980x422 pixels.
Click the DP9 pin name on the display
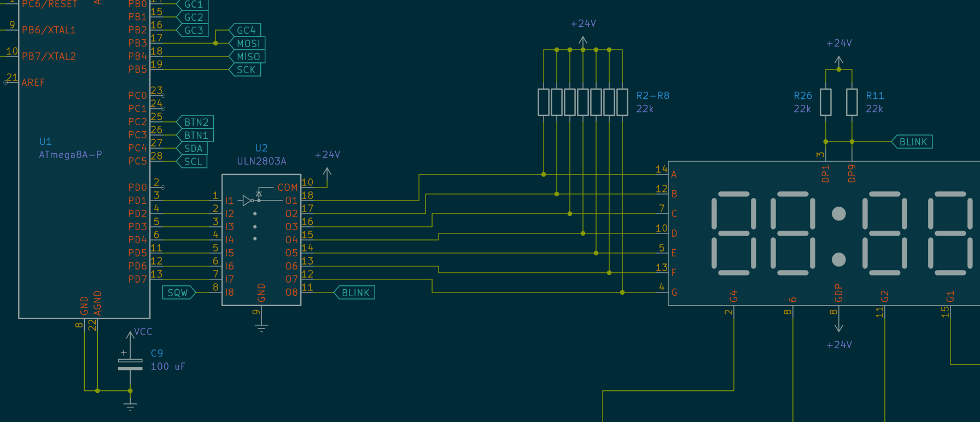click(852, 173)
